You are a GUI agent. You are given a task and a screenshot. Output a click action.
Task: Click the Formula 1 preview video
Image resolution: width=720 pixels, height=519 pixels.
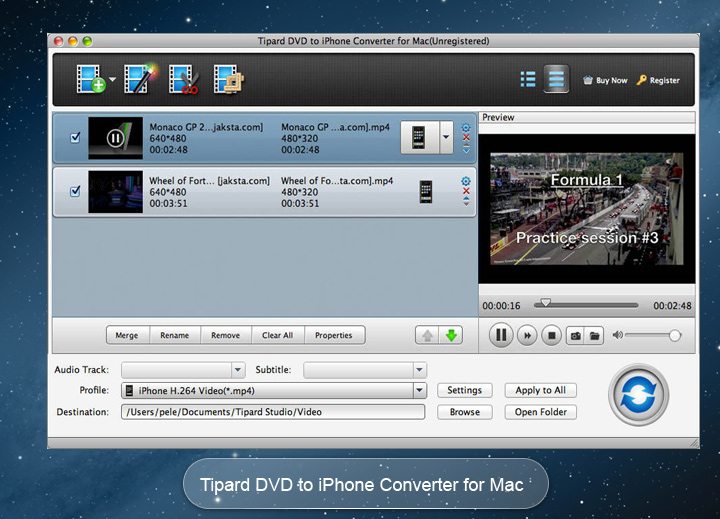[586, 209]
